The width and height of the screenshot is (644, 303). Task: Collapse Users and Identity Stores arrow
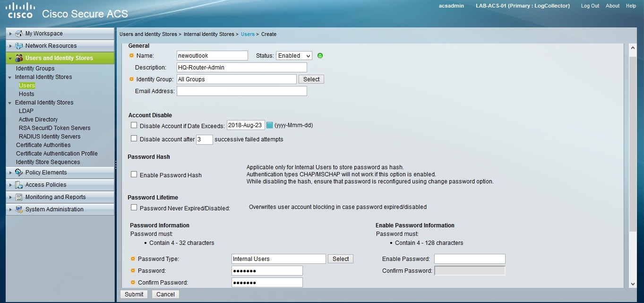(x=10, y=58)
